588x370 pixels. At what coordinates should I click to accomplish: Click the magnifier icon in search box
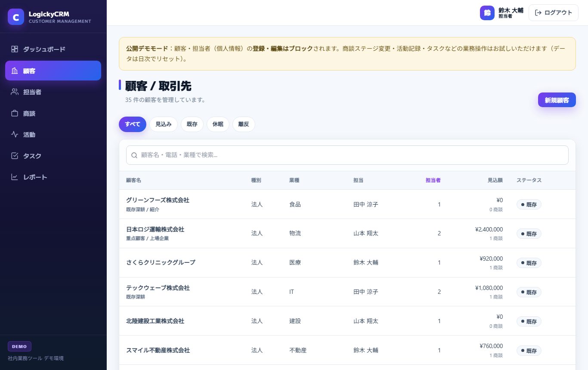(x=134, y=155)
